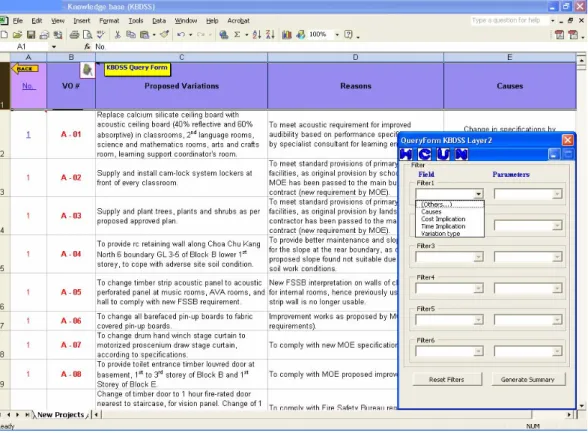Viewport: 588px width, 433px height.
Task: Choose Time Implication in the Filter1 list
Action: (x=450, y=226)
